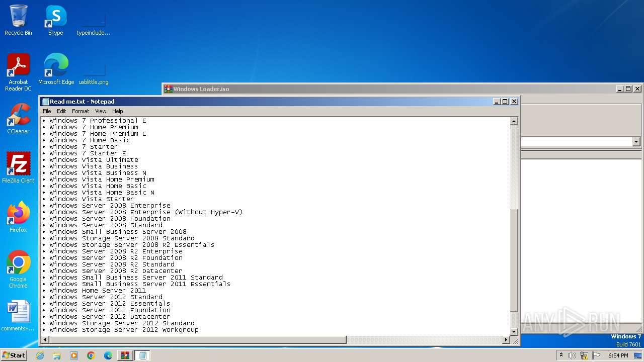Screen dimensions: 644x362
Task: Maximize the Read me.txt Notepad window
Action: (505, 102)
